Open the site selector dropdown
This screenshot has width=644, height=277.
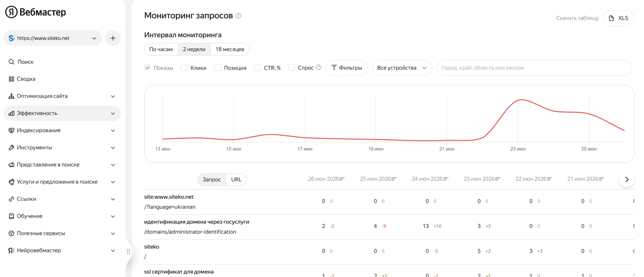point(53,38)
